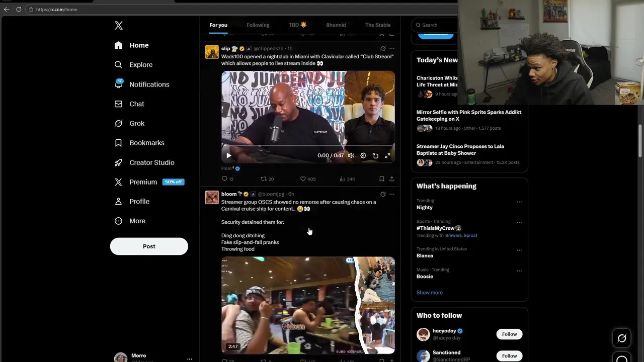This screenshot has height=362, width=644.
Task: Open Grok explain on clip post
Action: [x=383, y=49]
